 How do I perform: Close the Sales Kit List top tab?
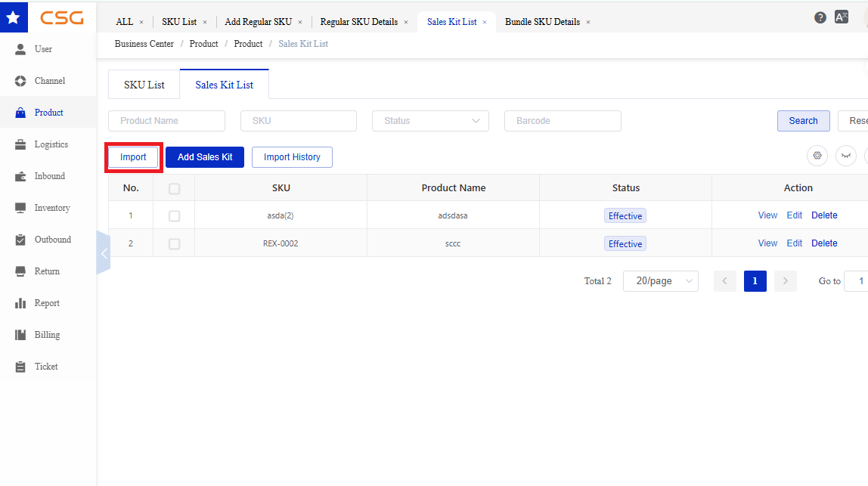[485, 22]
